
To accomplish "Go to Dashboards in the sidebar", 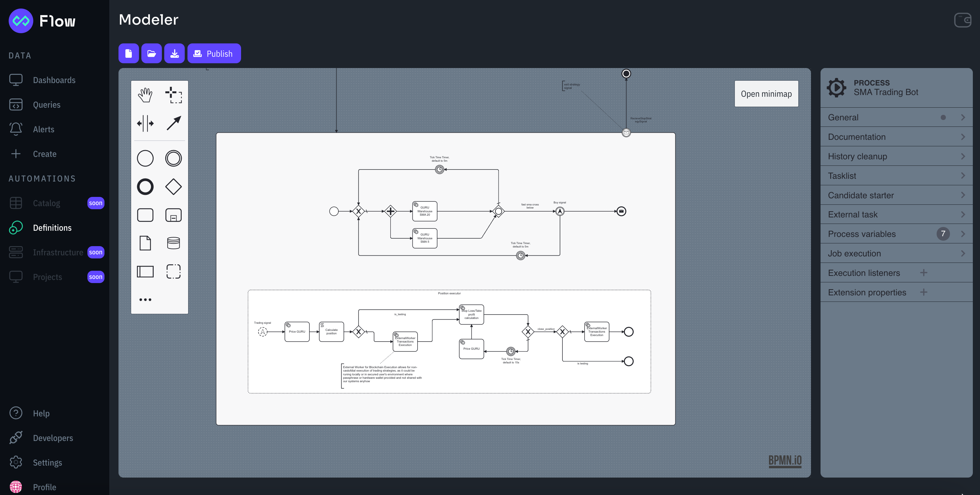I will tap(54, 80).
